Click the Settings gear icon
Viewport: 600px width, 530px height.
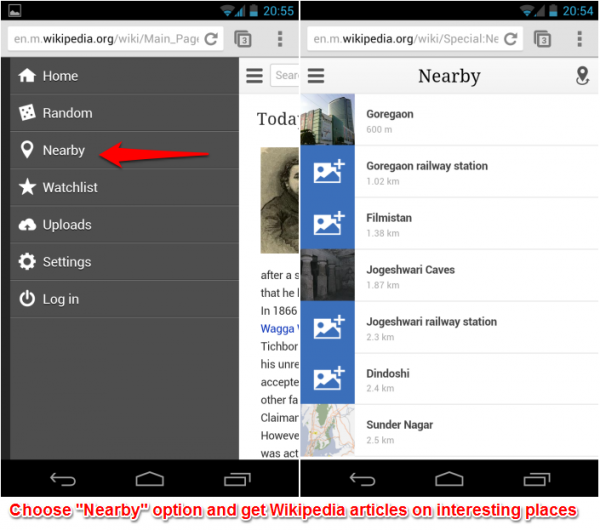pos(27,262)
